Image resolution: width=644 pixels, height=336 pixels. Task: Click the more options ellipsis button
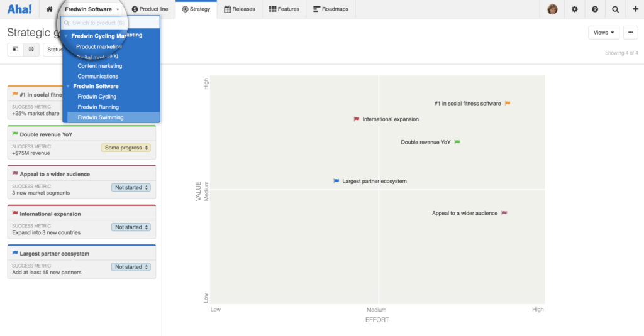[x=630, y=33]
